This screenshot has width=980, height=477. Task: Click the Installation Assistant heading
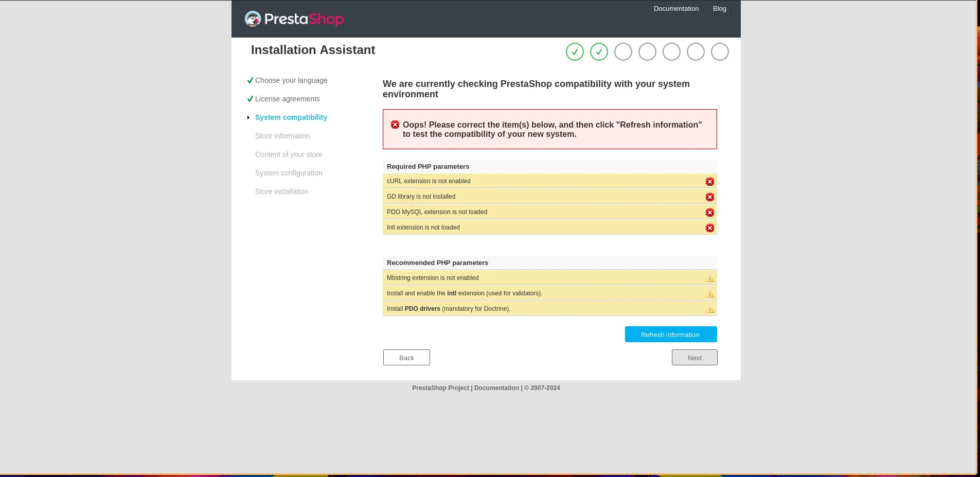[x=313, y=50]
